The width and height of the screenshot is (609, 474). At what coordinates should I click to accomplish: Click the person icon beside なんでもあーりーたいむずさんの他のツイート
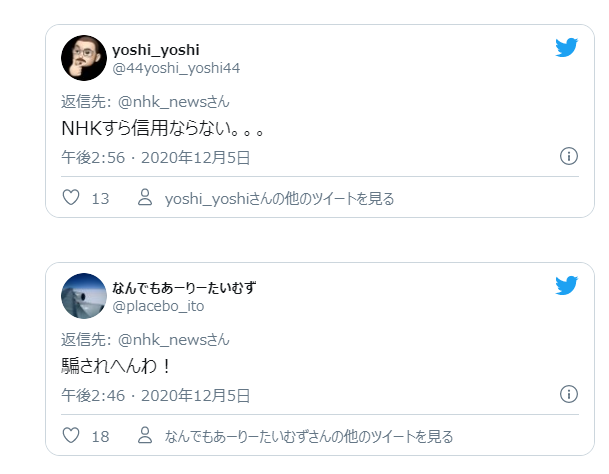145,436
